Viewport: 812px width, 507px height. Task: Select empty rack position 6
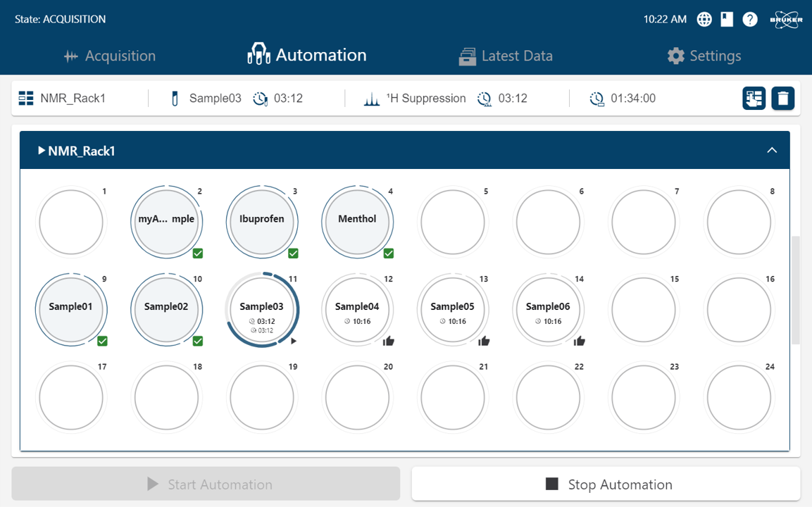(548, 222)
